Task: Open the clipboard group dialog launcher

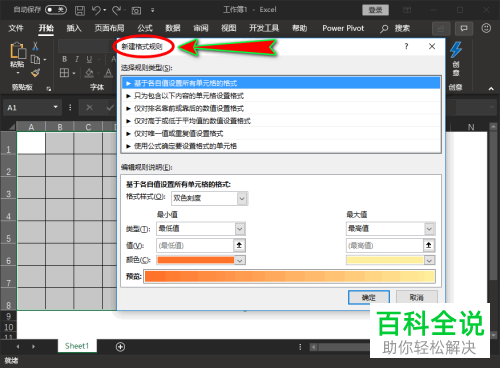Action: 49,88
